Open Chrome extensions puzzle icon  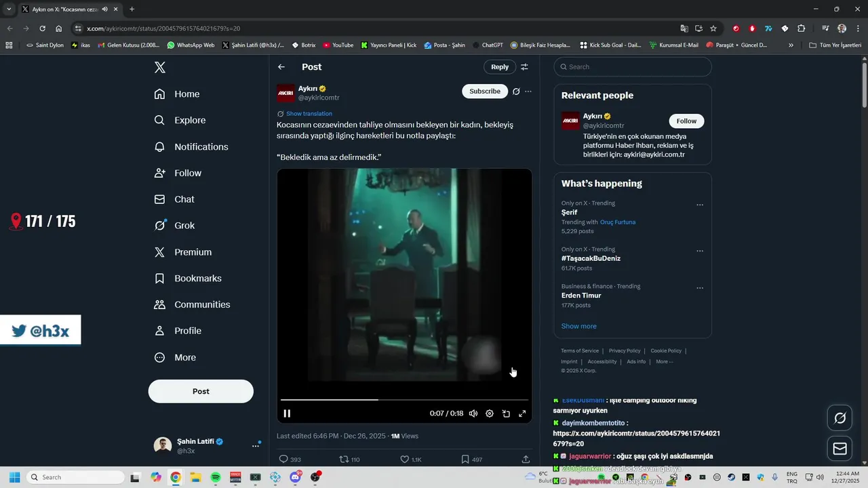[x=802, y=28]
